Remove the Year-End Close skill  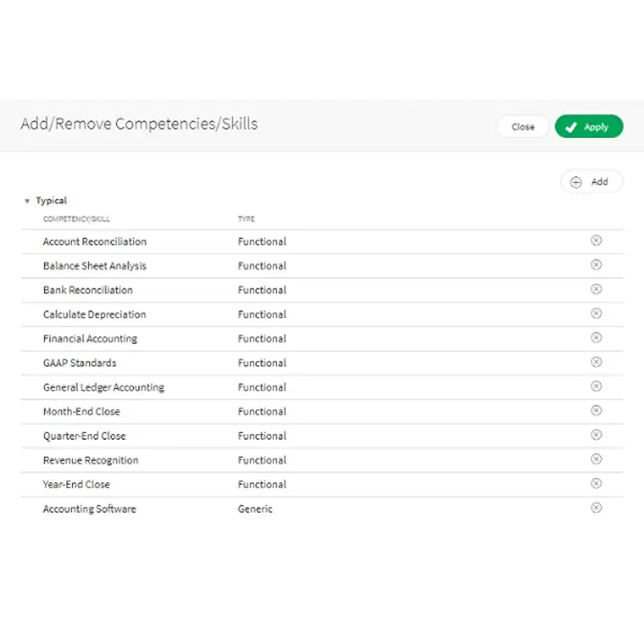(596, 484)
